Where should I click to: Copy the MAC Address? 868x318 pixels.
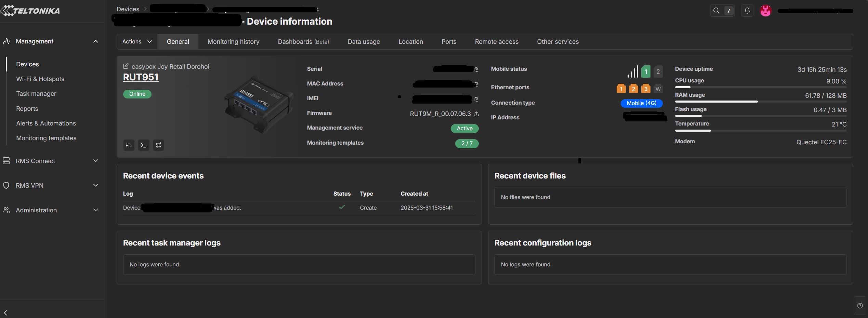(x=476, y=84)
